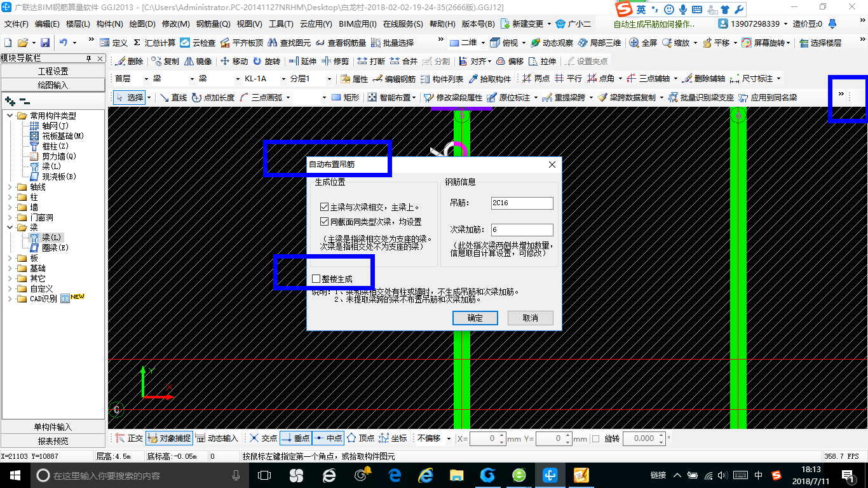Select the 延伸 extend tool

click(302, 62)
